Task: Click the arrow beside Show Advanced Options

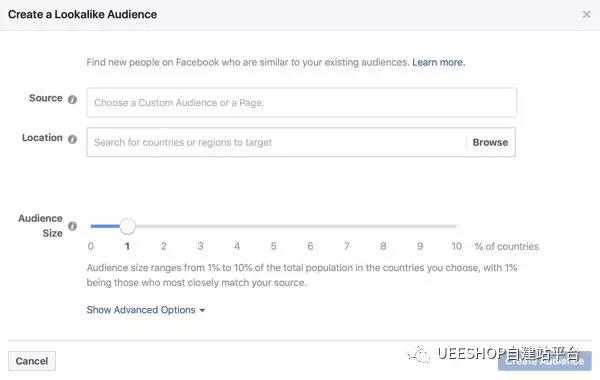Action: pyautogui.click(x=202, y=310)
